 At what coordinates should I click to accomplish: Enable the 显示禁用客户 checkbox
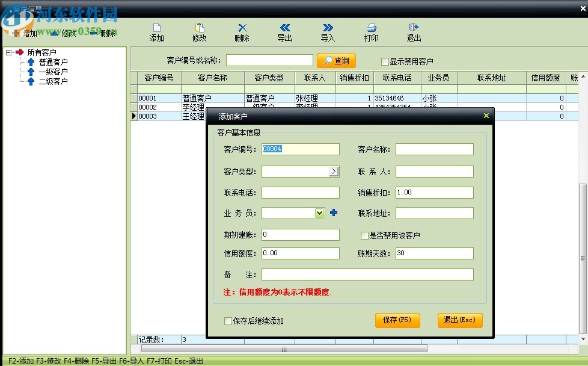tap(384, 60)
